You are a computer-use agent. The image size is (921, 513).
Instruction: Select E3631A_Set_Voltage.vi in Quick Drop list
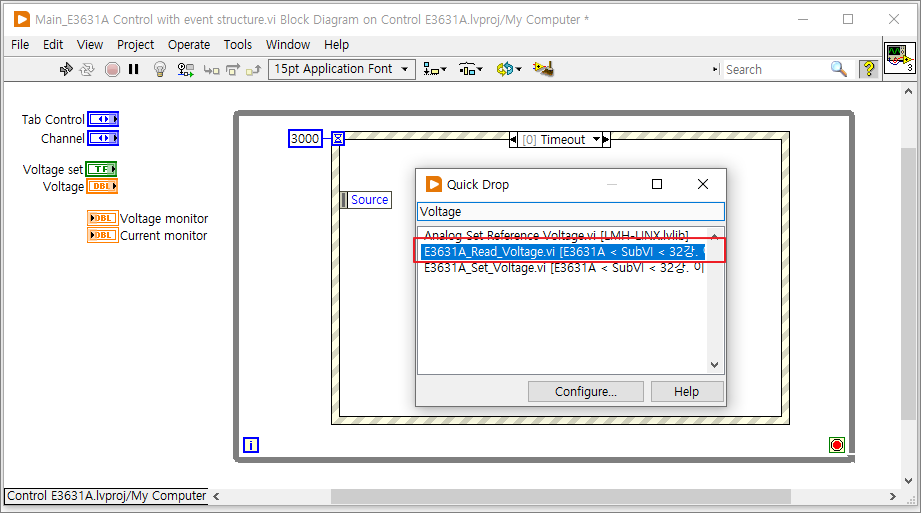click(x=563, y=268)
